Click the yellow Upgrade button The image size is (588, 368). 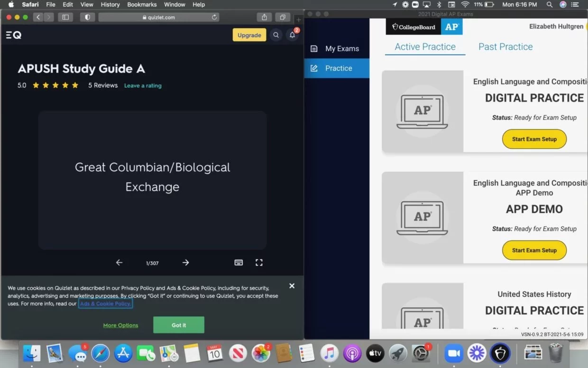point(249,35)
